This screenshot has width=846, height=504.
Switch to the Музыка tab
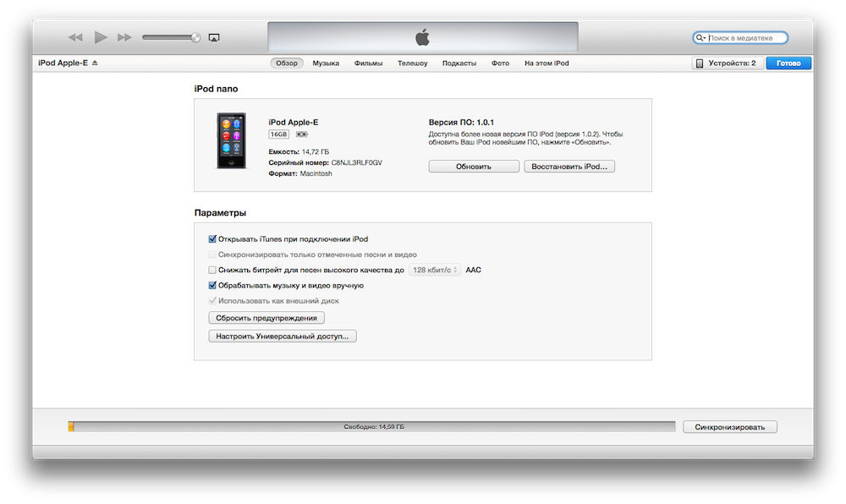pyautogui.click(x=325, y=63)
